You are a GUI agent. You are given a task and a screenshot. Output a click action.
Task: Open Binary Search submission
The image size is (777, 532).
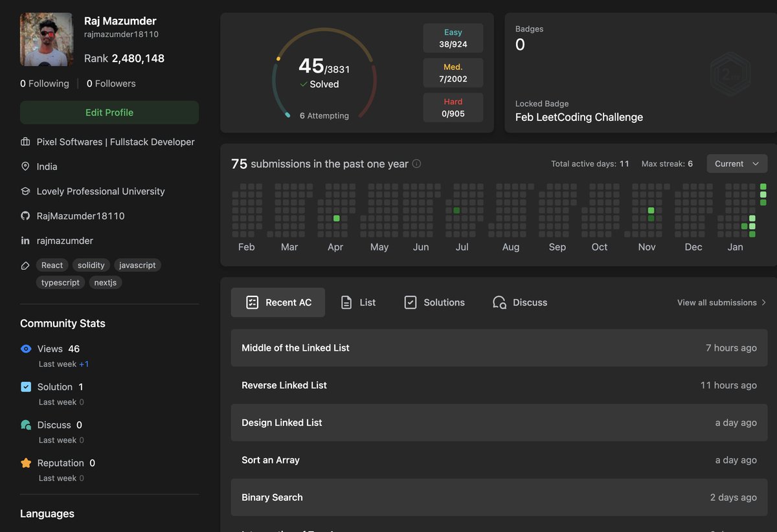point(499,498)
